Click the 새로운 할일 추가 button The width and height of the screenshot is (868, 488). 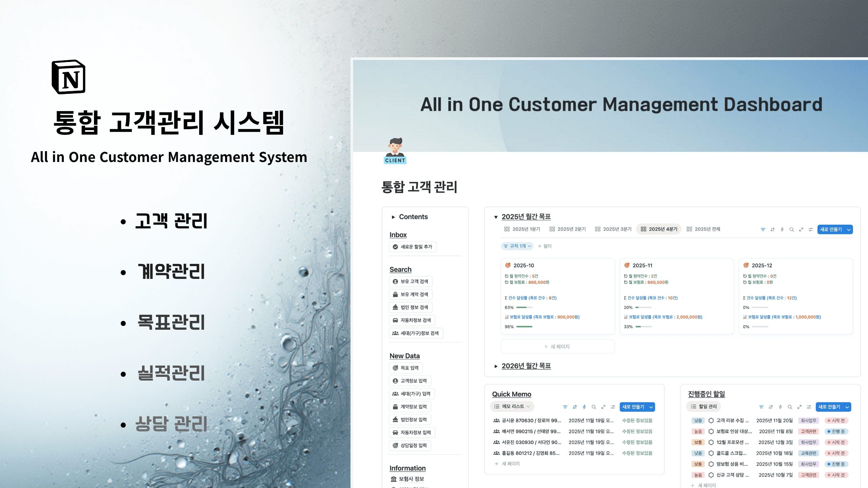tap(412, 247)
